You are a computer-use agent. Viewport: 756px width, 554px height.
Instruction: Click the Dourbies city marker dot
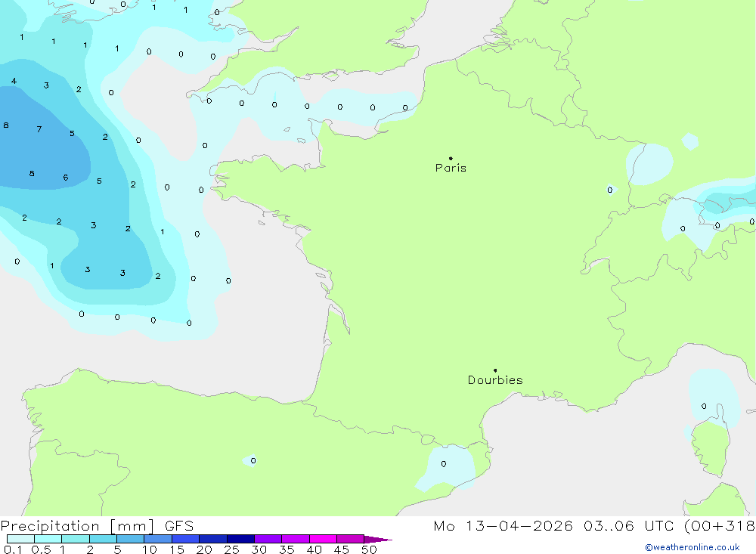tap(495, 370)
